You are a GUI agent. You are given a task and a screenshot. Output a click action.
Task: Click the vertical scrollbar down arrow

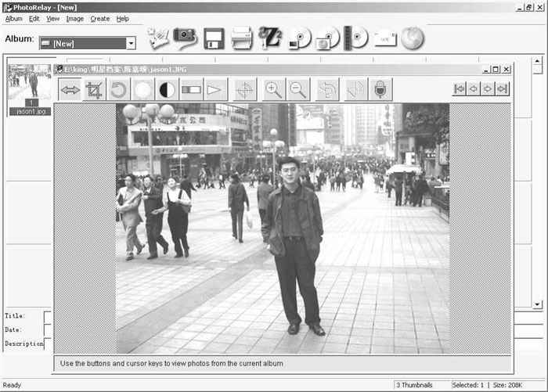click(537, 304)
